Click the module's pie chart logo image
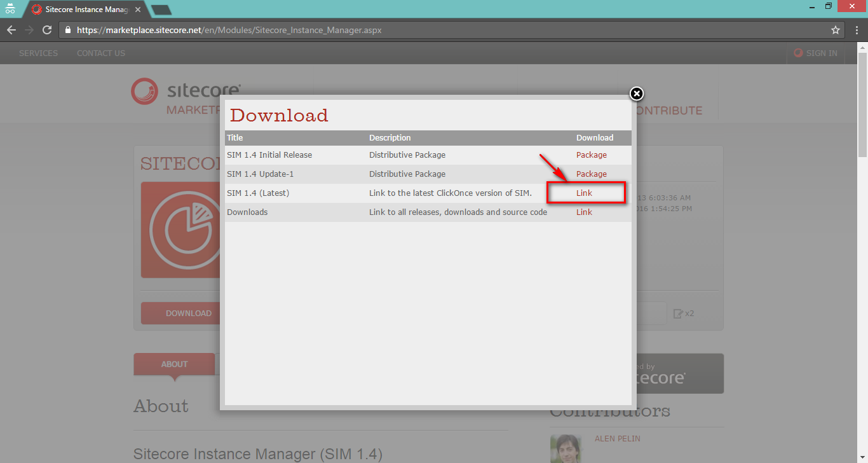 pos(180,230)
